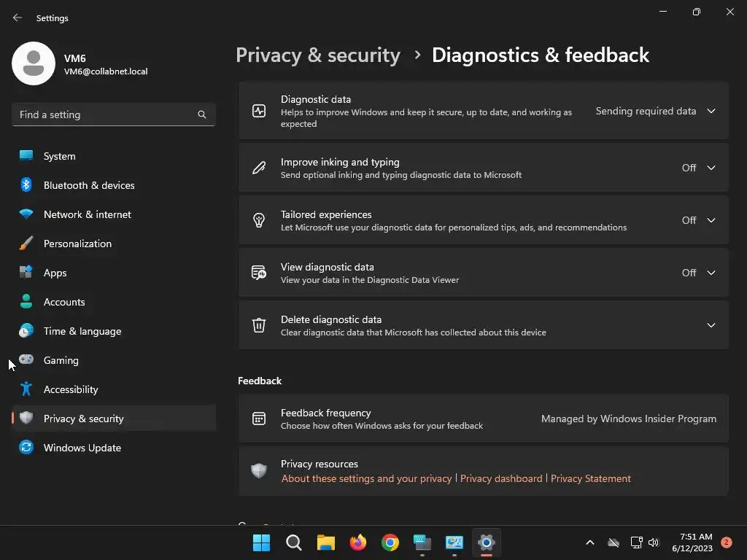Open the clock showing 7:51 AM
This screenshot has width=747, height=560.
692,542
